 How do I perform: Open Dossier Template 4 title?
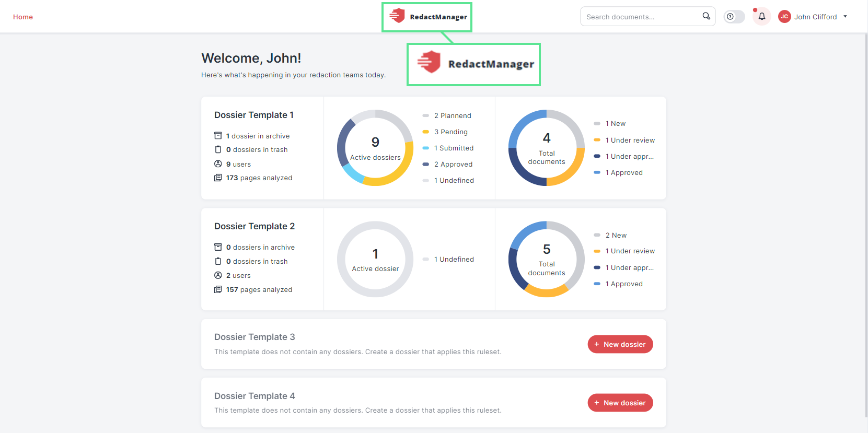(x=254, y=396)
